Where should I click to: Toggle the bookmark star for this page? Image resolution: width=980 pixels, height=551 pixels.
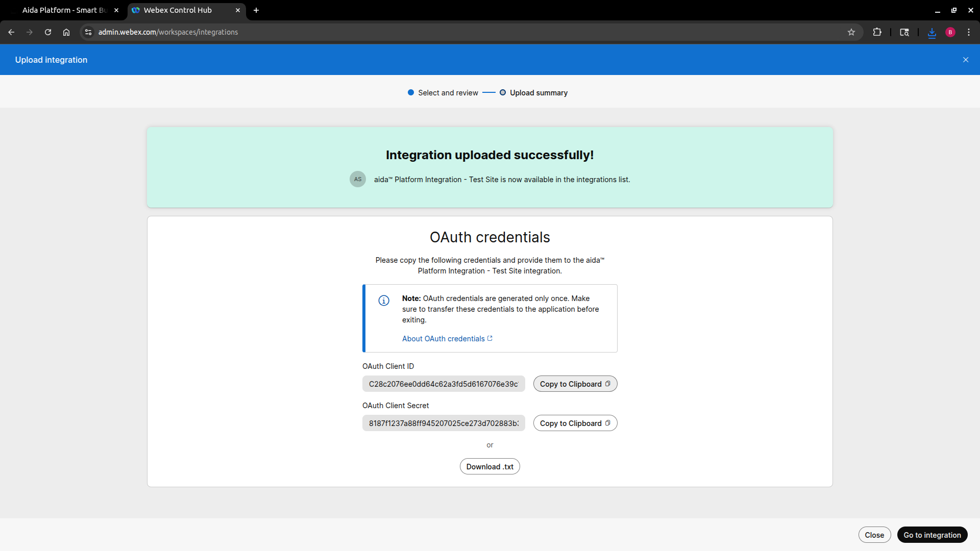(x=851, y=32)
